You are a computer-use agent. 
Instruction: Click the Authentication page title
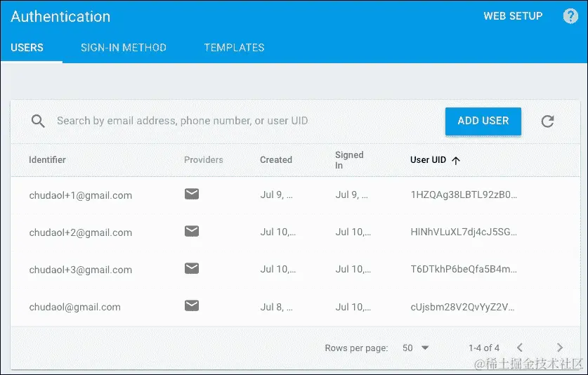click(60, 16)
